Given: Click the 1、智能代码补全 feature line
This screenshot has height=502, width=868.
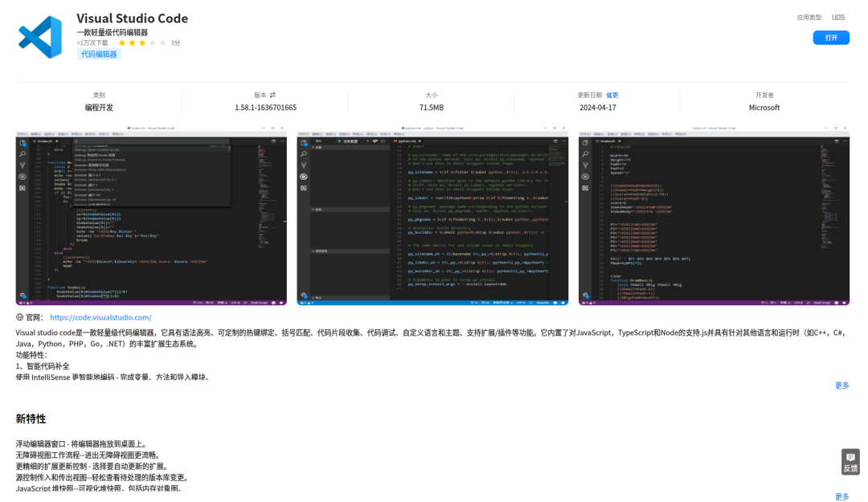Looking at the screenshot, I should [x=43, y=365].
